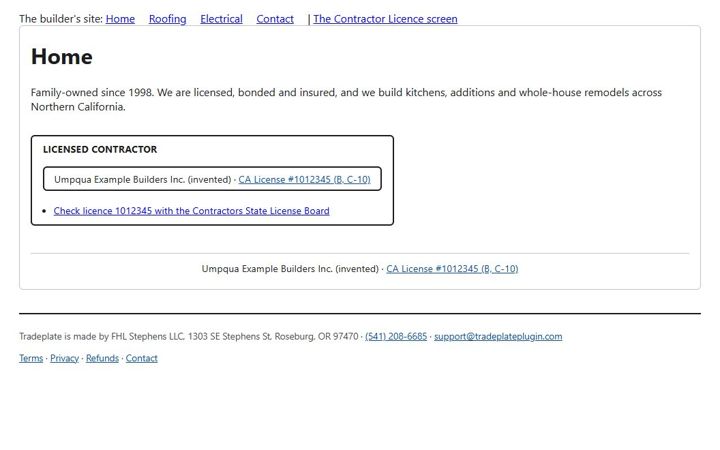Click the Family-owned since 1998 paragraph
This screenshot has width=720, height=450.
point(346,99)
